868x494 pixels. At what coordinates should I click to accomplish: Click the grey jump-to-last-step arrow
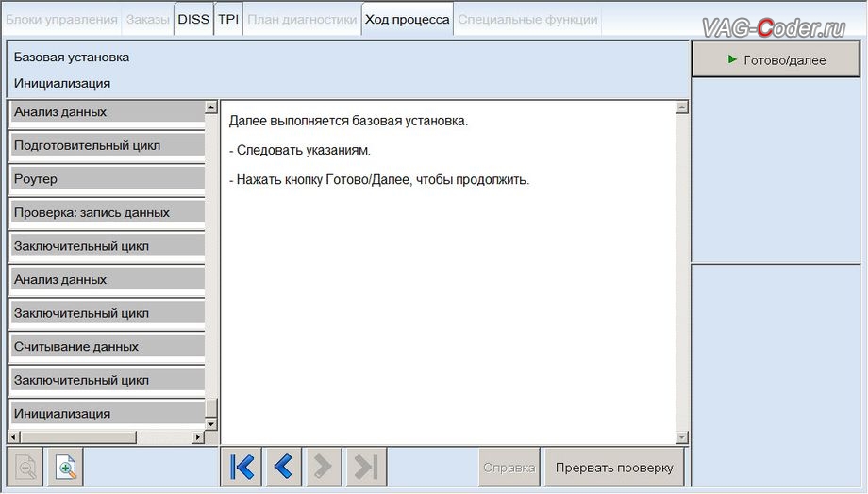[x=366, y=467]
